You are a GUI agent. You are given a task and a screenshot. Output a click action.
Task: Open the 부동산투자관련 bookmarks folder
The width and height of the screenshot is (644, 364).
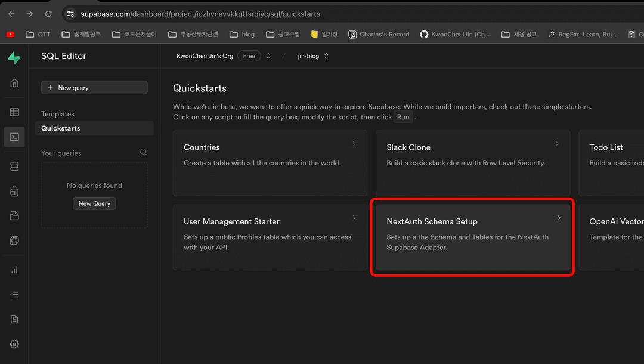click(193, 34)
